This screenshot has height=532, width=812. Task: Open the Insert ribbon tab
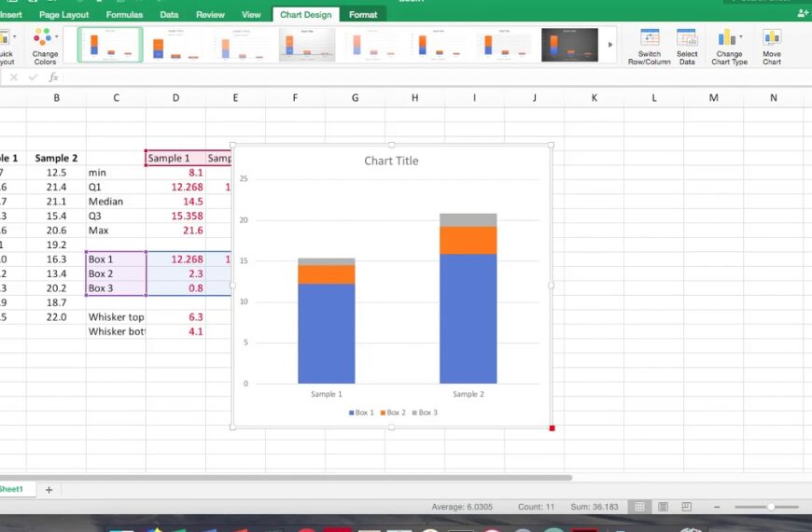(11, 15)
